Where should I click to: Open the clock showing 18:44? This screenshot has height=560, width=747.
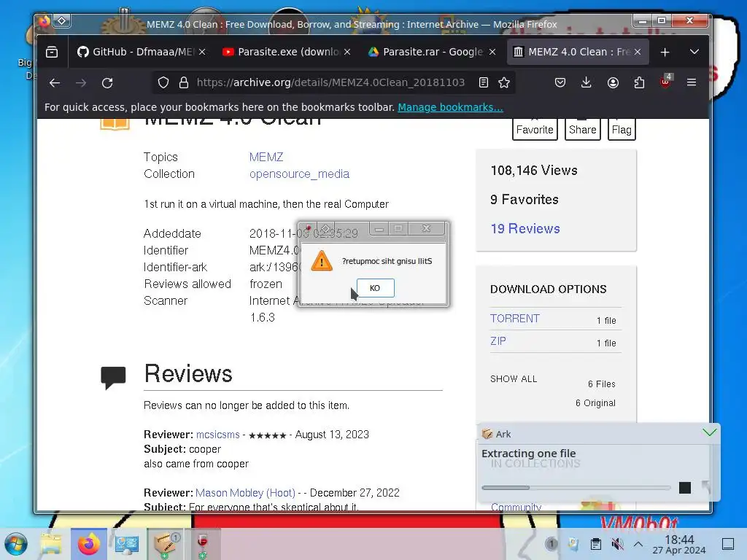pyautogui.click(x=679, y=544)
